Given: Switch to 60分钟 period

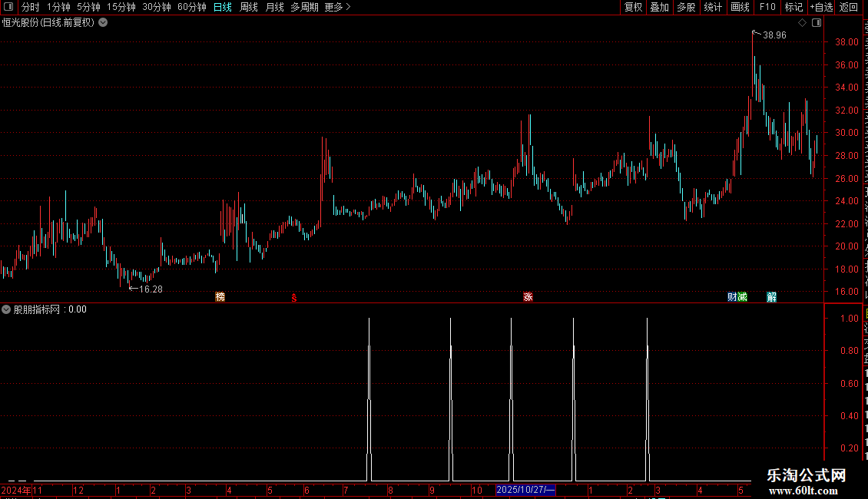Looking at the screenshot, I should 192,7.
